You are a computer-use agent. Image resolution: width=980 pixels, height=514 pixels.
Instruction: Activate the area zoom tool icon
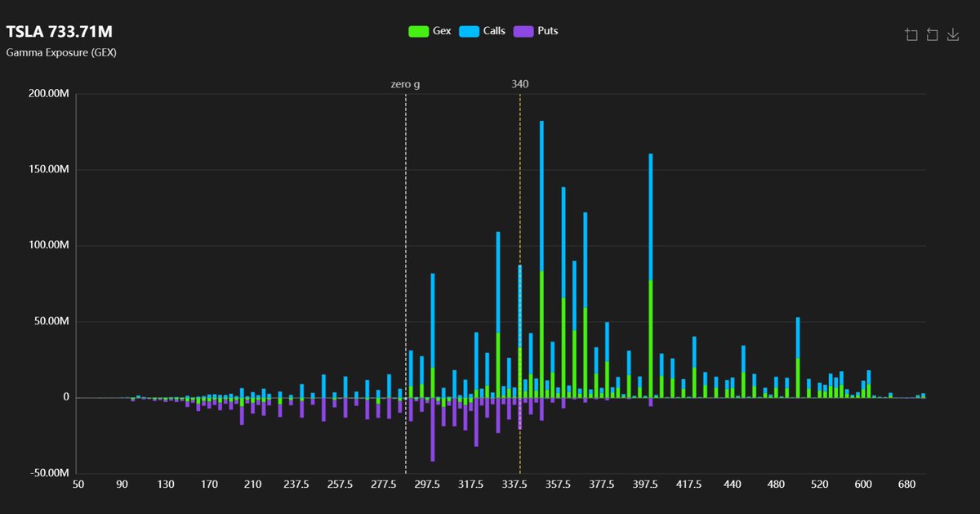click(x=912, y=34)
